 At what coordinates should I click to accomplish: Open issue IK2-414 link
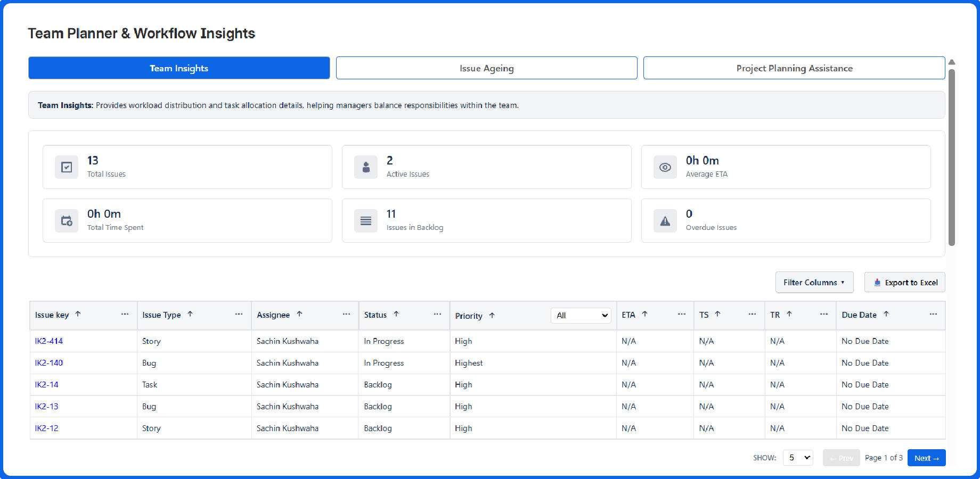pos(49,341)
